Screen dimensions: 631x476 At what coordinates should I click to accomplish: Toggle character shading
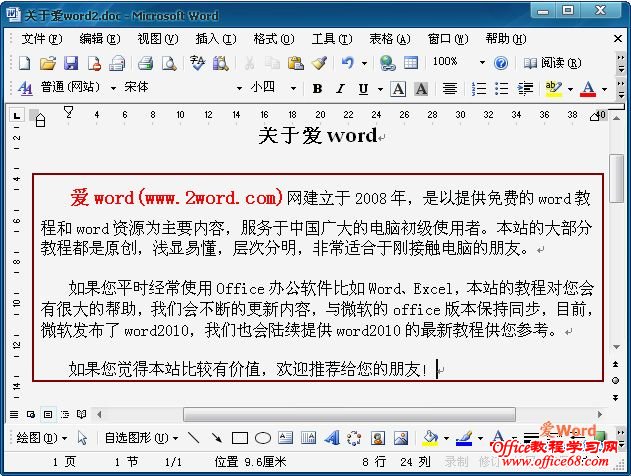coord(421,89)
